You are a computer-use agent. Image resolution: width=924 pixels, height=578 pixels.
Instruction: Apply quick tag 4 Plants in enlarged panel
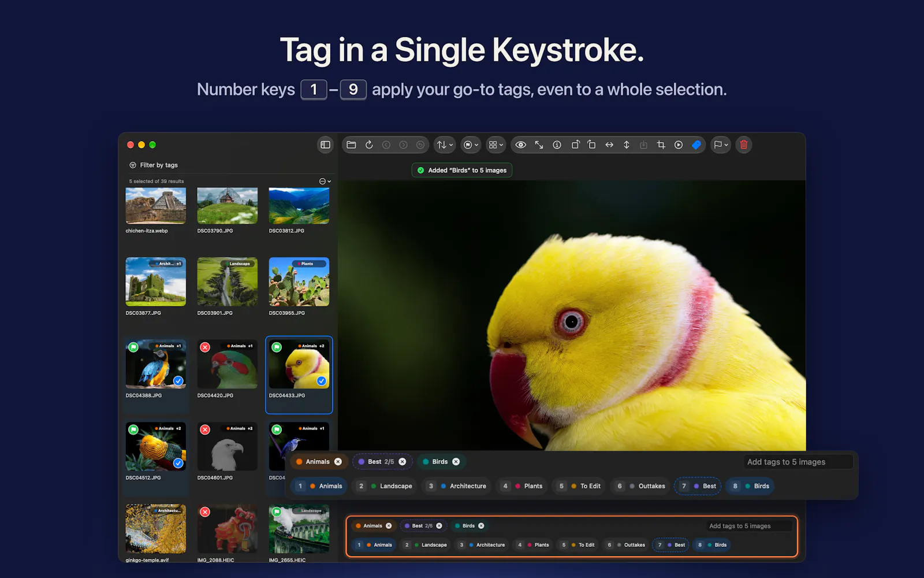522,486
